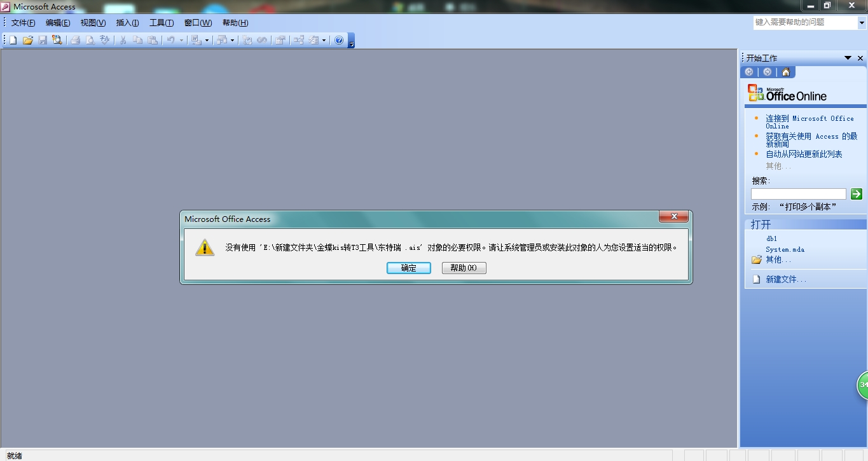This screenshot has height=461, width=868.
Task: Click the OfficeLinks Word icon
Action: point(196,40)
